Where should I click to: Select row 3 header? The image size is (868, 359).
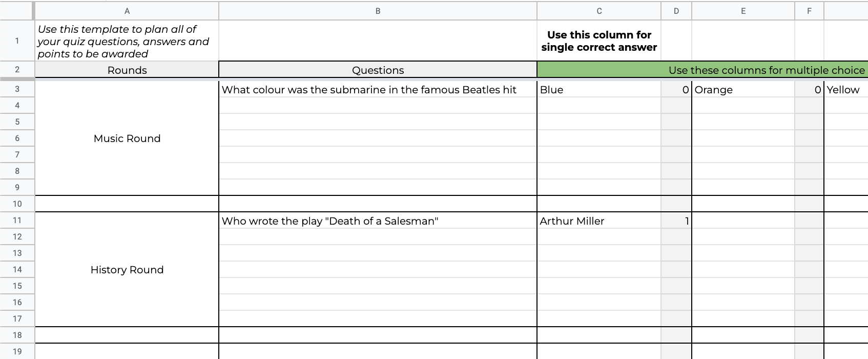17,89
